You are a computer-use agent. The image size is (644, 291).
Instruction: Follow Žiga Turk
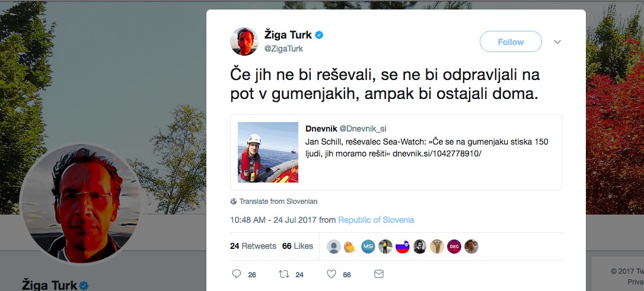tap(511, 41)
